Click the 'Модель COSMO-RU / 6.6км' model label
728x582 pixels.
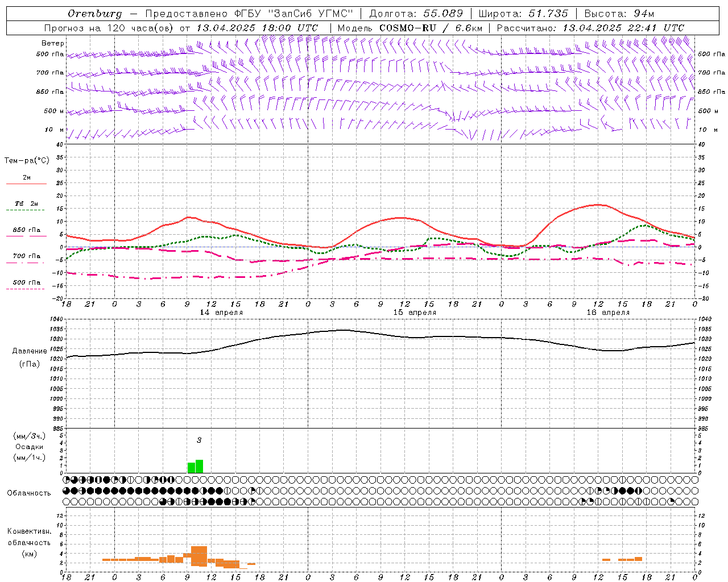pos(409,28)
